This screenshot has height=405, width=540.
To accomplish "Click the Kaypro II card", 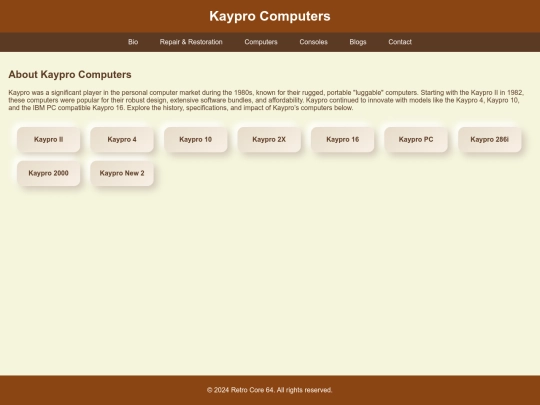I will (49, 139).
